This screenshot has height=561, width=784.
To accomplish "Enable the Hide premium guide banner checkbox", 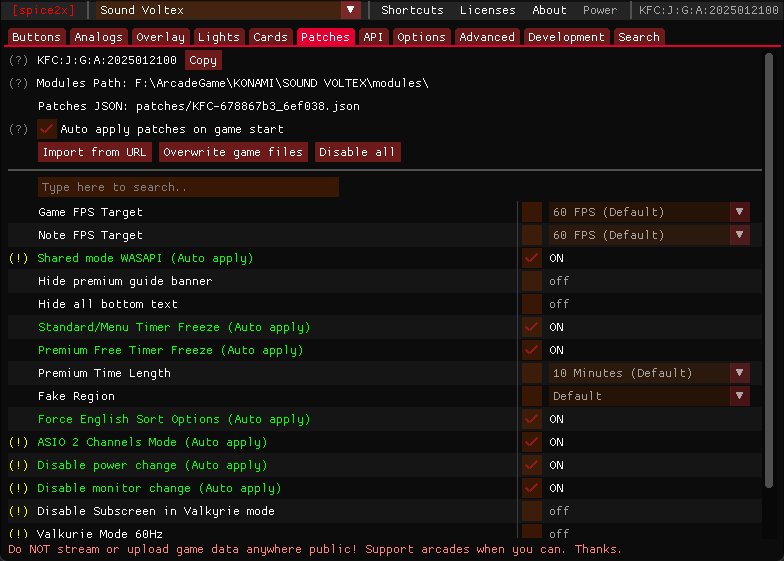I will pos(531,281).
